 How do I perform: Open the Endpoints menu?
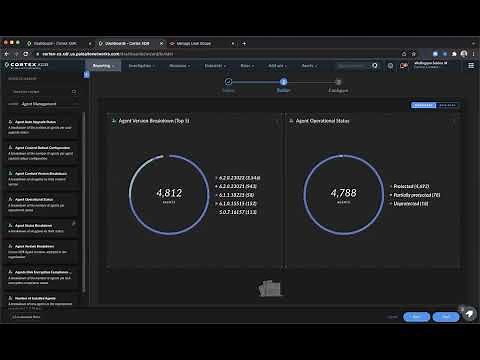coord(215,66)
